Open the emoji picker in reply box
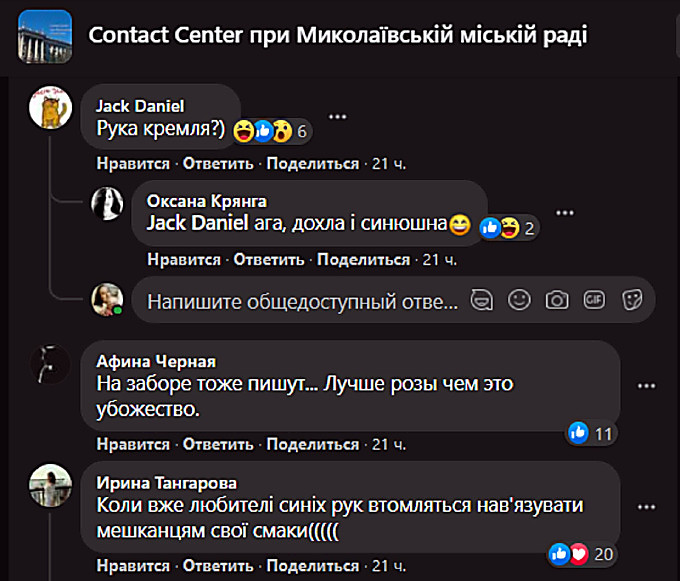 [519, 299]
